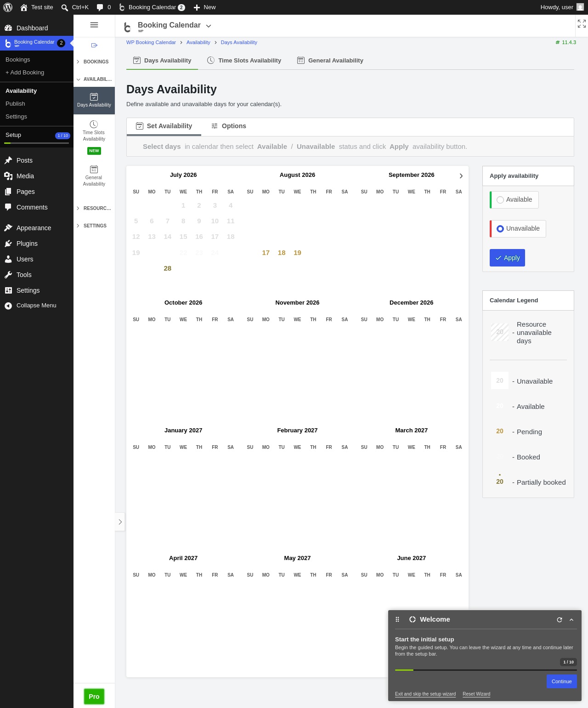
Task: Open Ctrl+K search in admin bar
Action: point(75,7)
